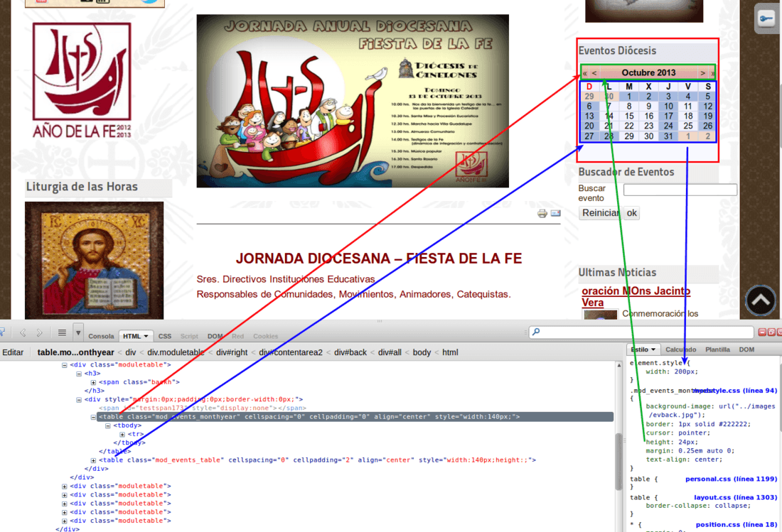The height and width of the screenshot is (532, 782).
Task: Click the 'border-collapse: collapse;' CSS property
Action: tap(698, 506)
